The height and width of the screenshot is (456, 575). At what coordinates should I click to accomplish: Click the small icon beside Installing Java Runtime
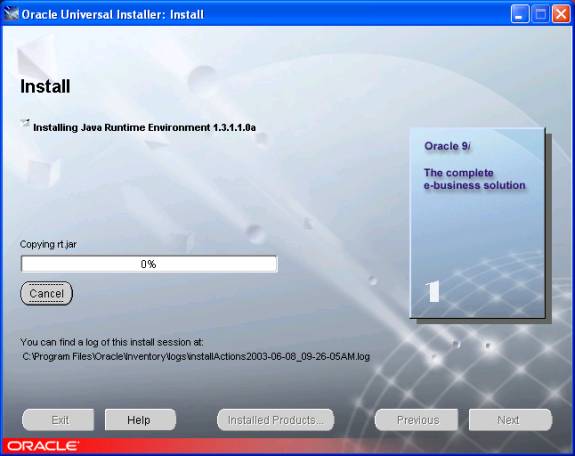click(25, 123)
